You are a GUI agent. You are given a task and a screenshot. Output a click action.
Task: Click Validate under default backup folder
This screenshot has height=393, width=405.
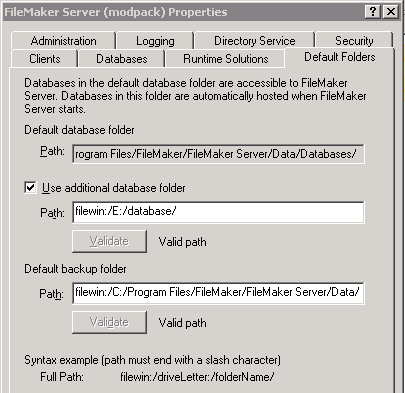(109, 322)
